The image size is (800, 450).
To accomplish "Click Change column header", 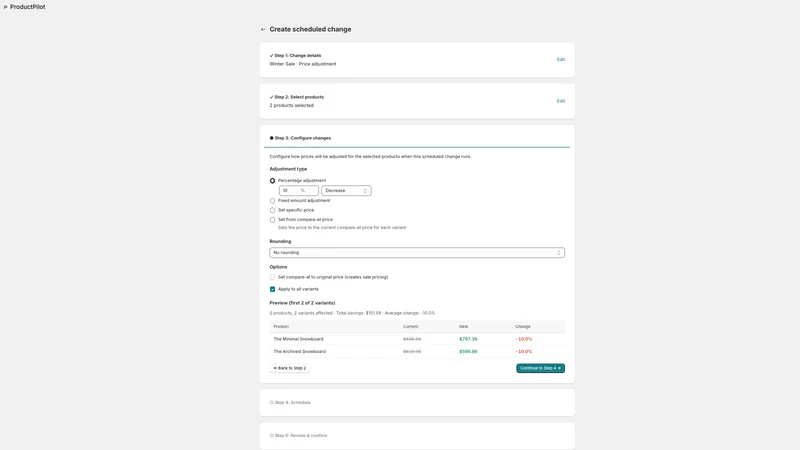I will [x=522, y=327].
